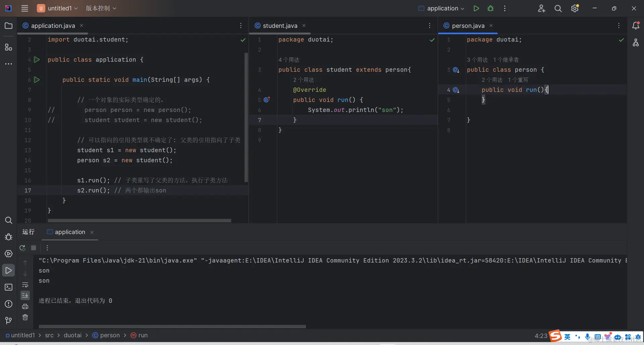This screenshot has height=345, width=644.
Task: Open more actions next to debug button
Action: [x=505, y=8]
